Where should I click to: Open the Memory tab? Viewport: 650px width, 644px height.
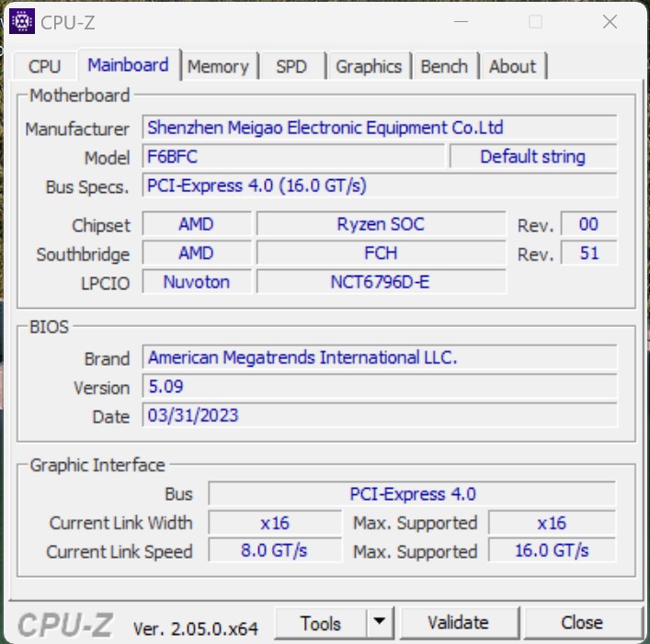click(x=218, y=66)
